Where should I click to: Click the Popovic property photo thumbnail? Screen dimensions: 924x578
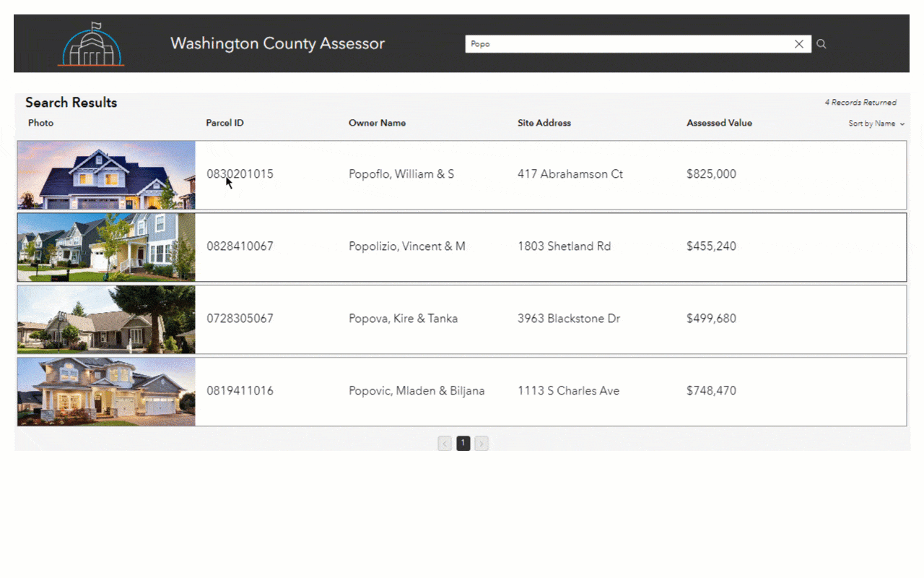(105, 391)
